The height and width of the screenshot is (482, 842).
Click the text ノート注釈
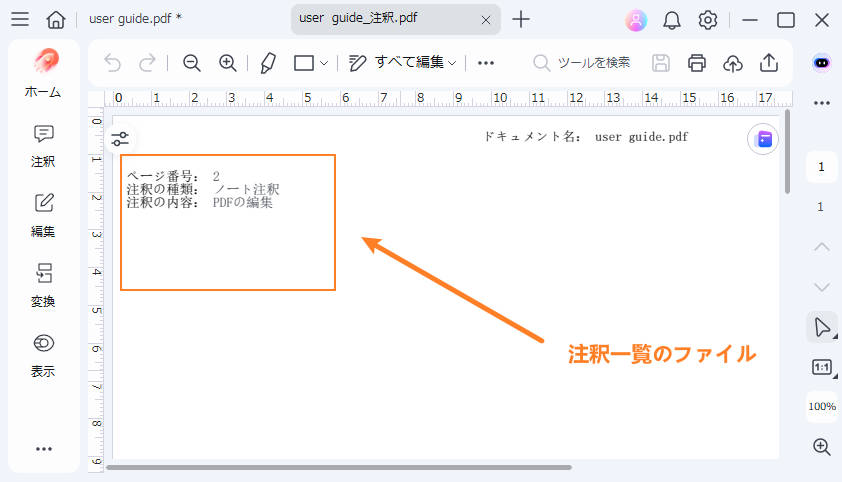coord(246,189)
